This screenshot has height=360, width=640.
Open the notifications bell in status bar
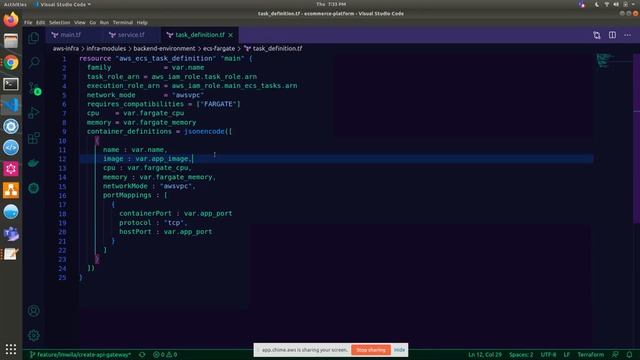tap(629, 355)
